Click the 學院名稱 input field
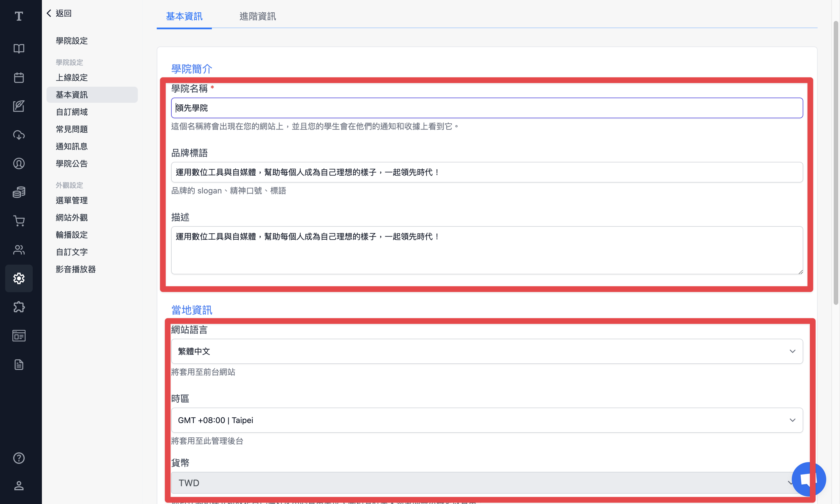840x504 pixels. pos(487,108)
